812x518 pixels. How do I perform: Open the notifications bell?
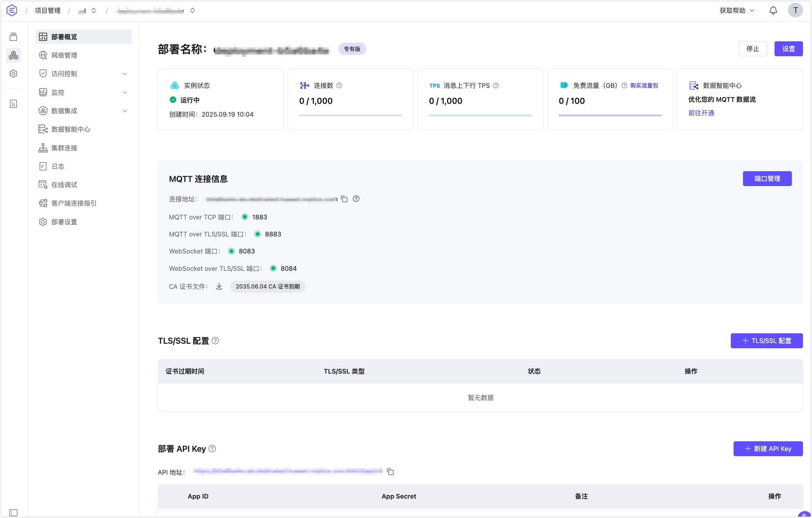point(773,10)
